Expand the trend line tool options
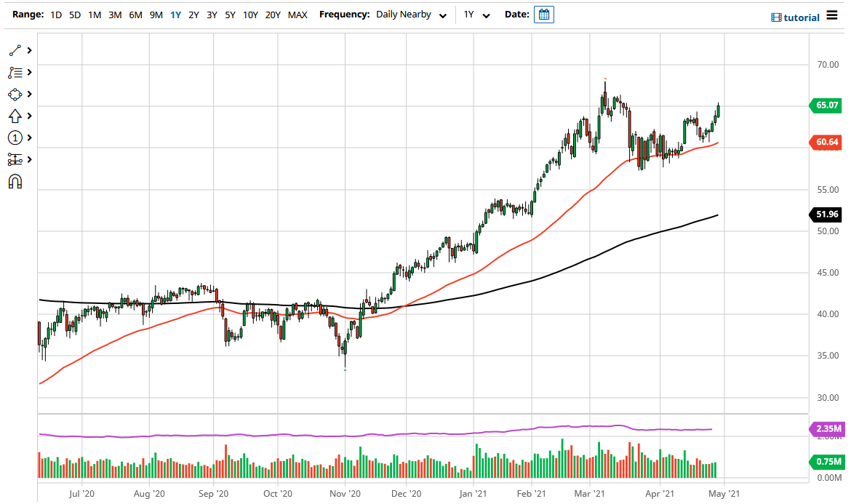Image resolution: width=851 pixels, height=504 pixels. coord(28,50)
